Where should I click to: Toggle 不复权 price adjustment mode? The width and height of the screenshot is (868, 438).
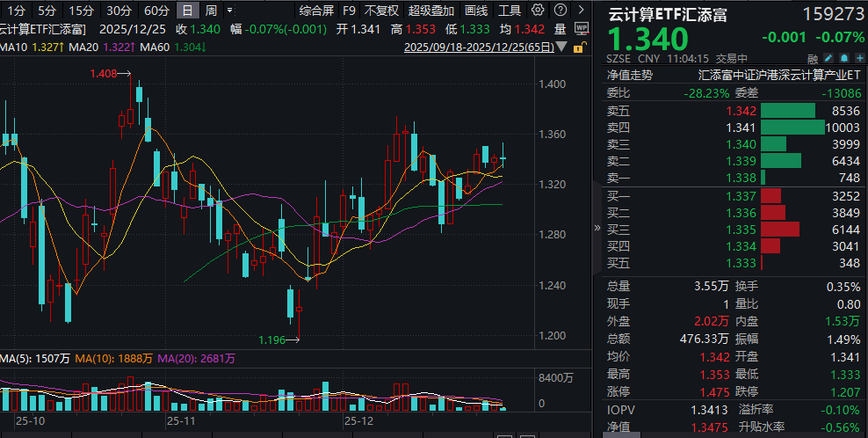(381, 11)
